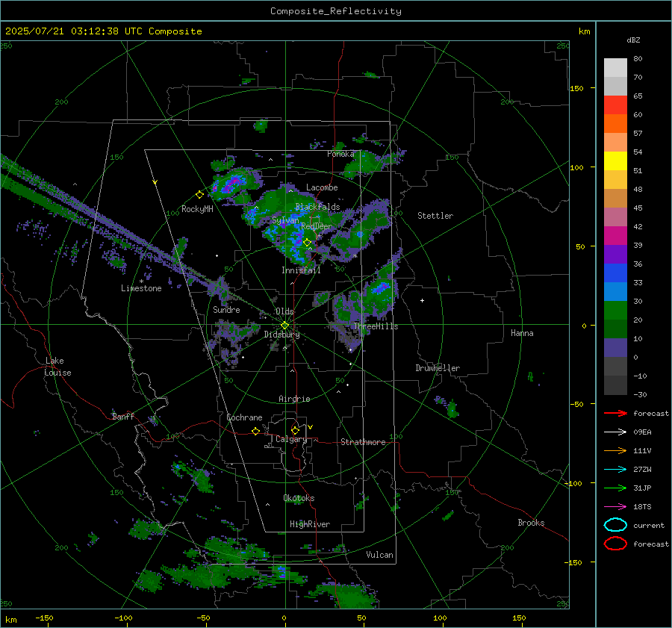Select the red forecast ellipse icon
The width and height of the screenshot is (672, 628).
[615, 544]
